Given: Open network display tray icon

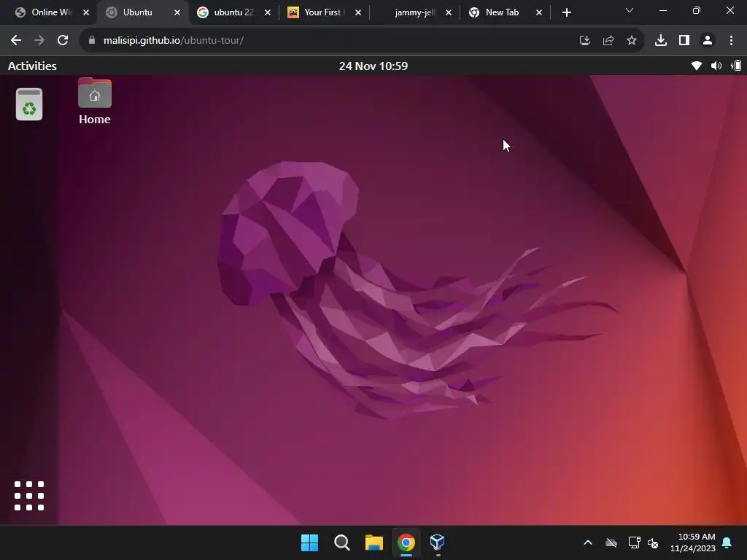Looking at the screenshot, I should coord(634,542).
